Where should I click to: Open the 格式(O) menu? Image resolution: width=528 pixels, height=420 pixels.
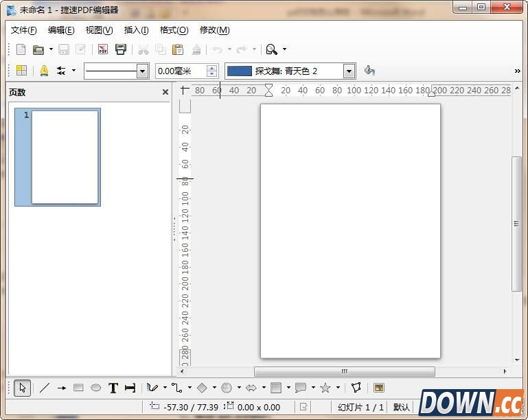174,30
